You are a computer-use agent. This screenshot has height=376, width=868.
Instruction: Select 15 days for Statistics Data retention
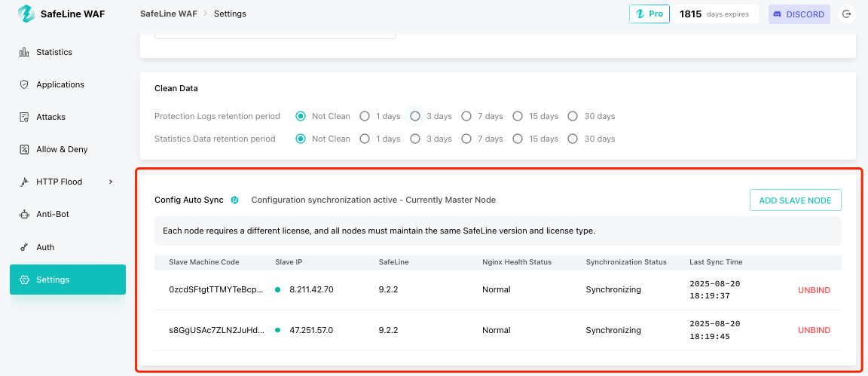517,139
